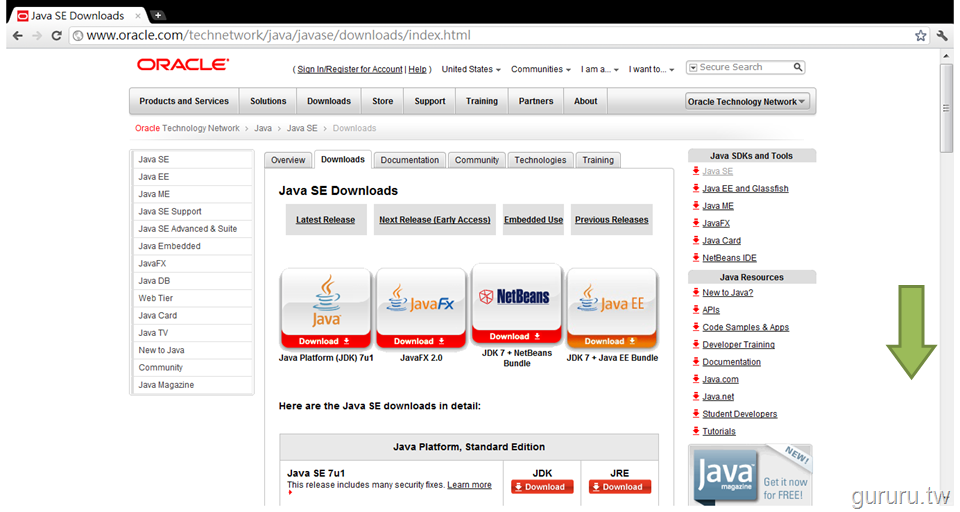Click Oracle Technology Network breadcrumb

coord(187,129)
